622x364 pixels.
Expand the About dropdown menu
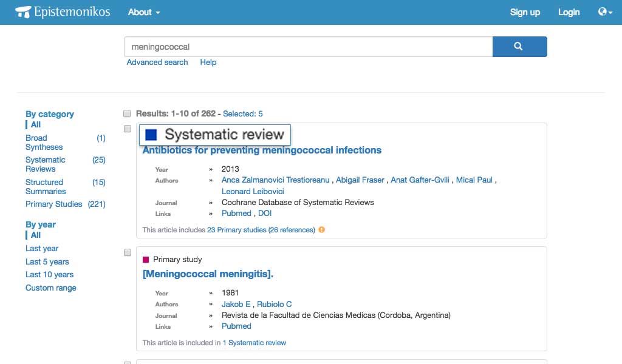click(144, 12)
